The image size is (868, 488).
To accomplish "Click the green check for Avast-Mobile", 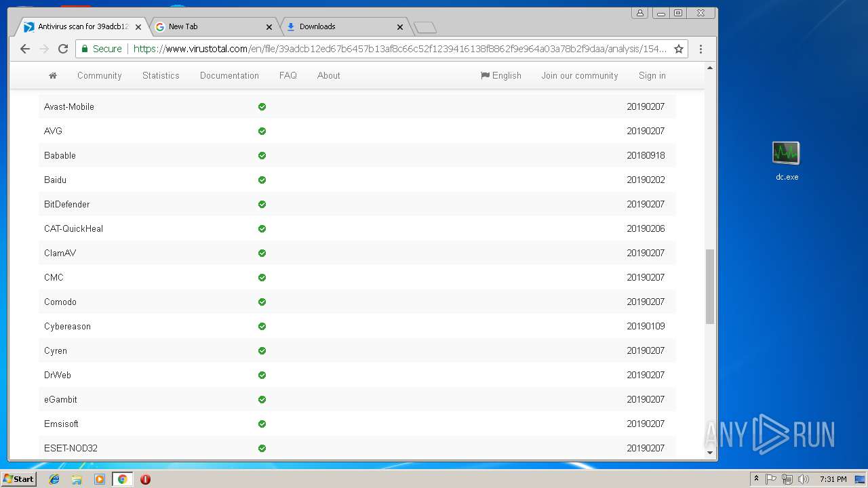I will (262, 106).
